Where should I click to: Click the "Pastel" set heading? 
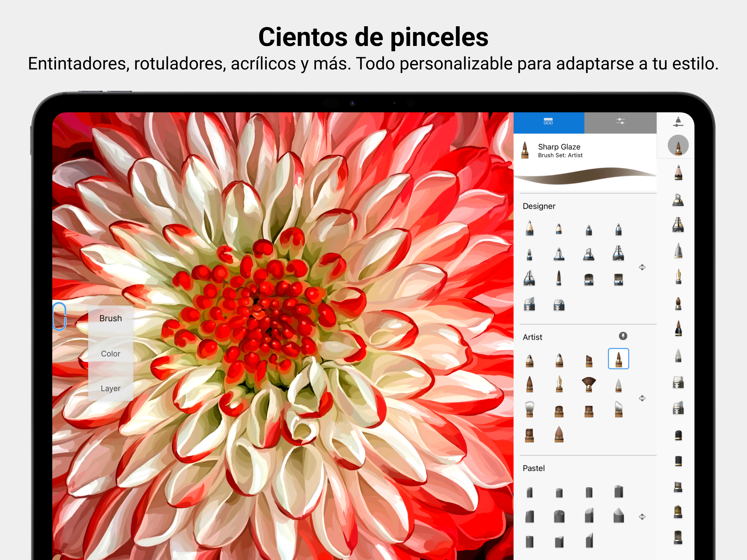pyautogui.click(x=533, y=468)
